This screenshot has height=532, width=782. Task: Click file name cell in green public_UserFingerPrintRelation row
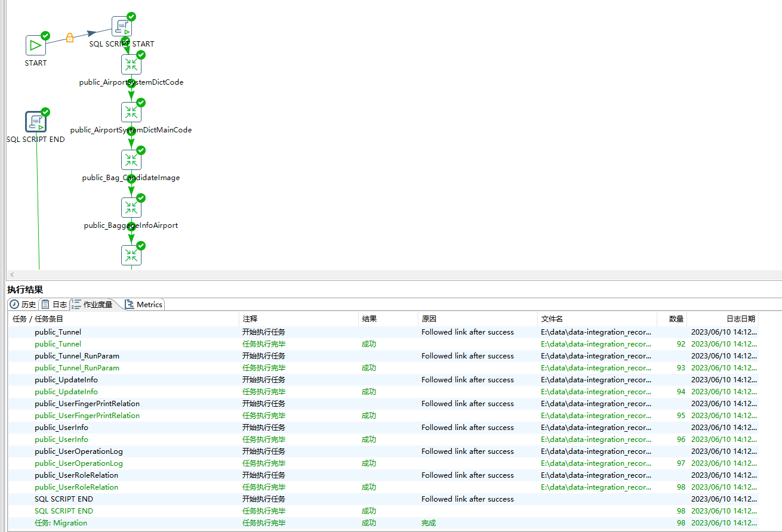[596, 416]
